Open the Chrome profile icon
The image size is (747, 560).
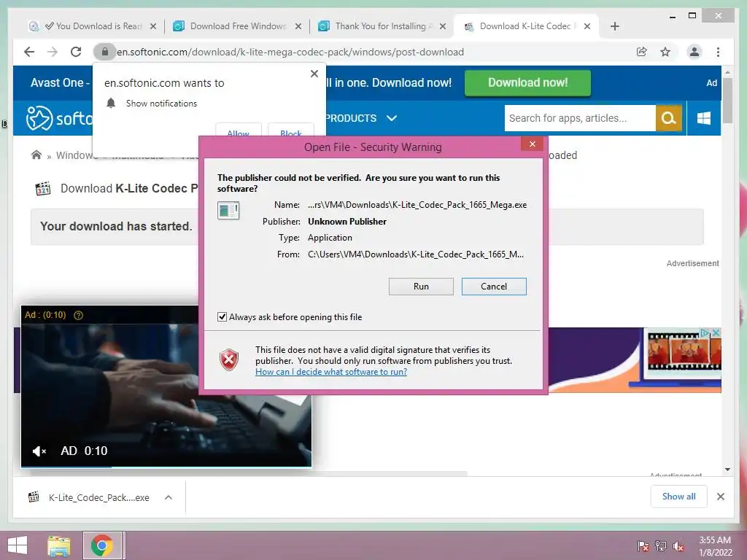(x=694, y=52)
